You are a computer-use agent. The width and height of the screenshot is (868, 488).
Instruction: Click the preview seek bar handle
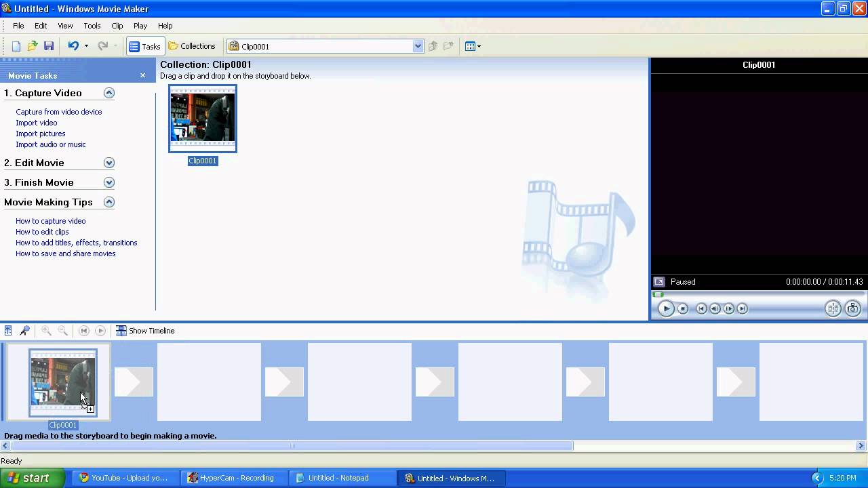pos(658,294)
